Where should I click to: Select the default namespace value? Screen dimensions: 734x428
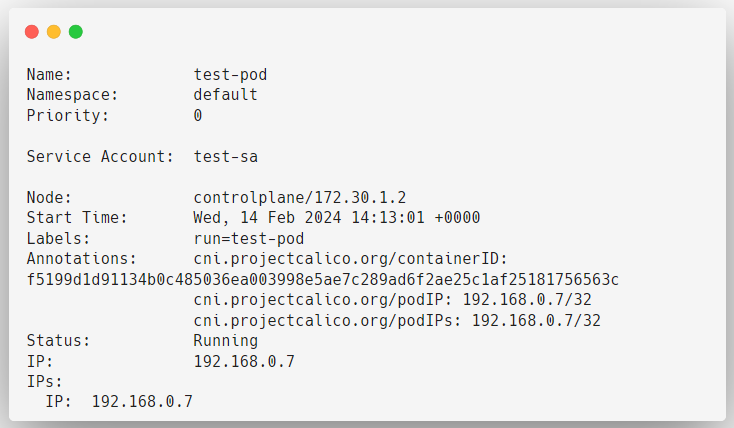(x=226, y=95)
